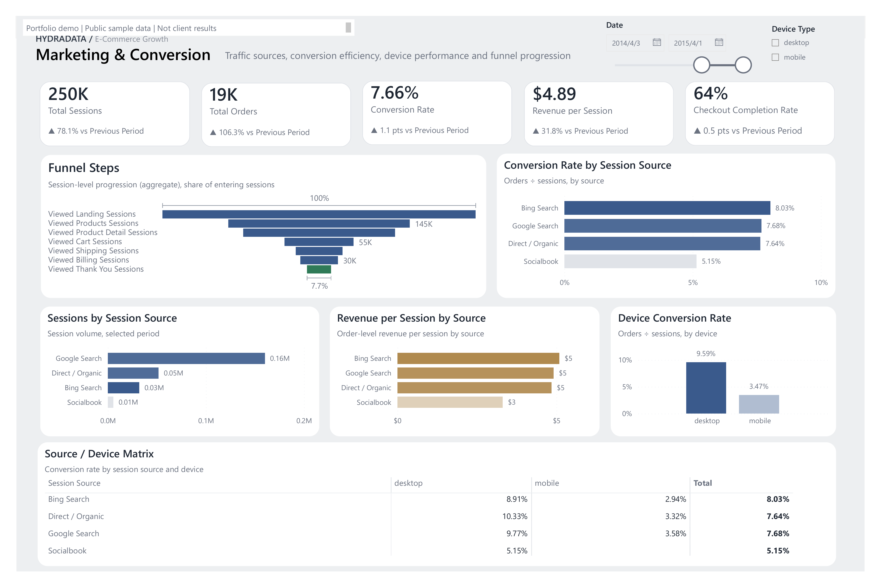Image resolution: width=881 pixels, height=588 pixels.
Task: Click the Viewed Products Sessions 145K bar
Action: click(x=319, y=224)
